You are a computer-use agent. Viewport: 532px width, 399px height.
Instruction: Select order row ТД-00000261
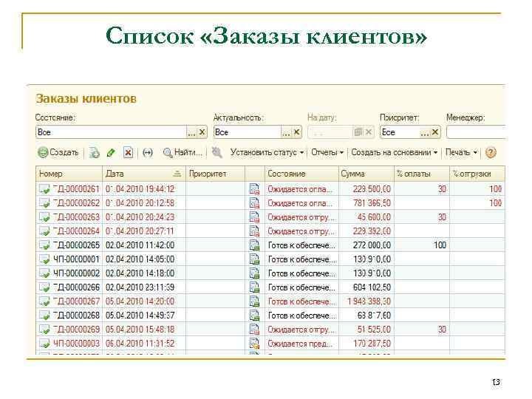(270, 188)
